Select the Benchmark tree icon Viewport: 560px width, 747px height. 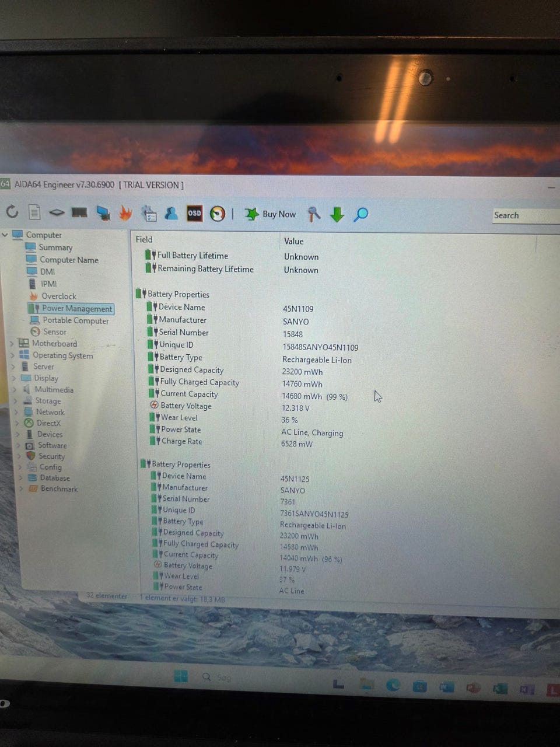33,488
